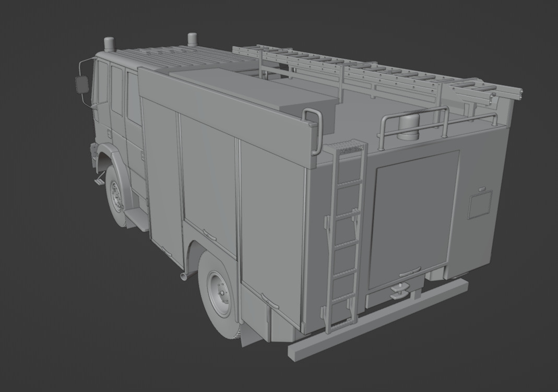558x392 pixels.
Task: Click the roof-mounted ladder on top
Action: tap(377, 74)
